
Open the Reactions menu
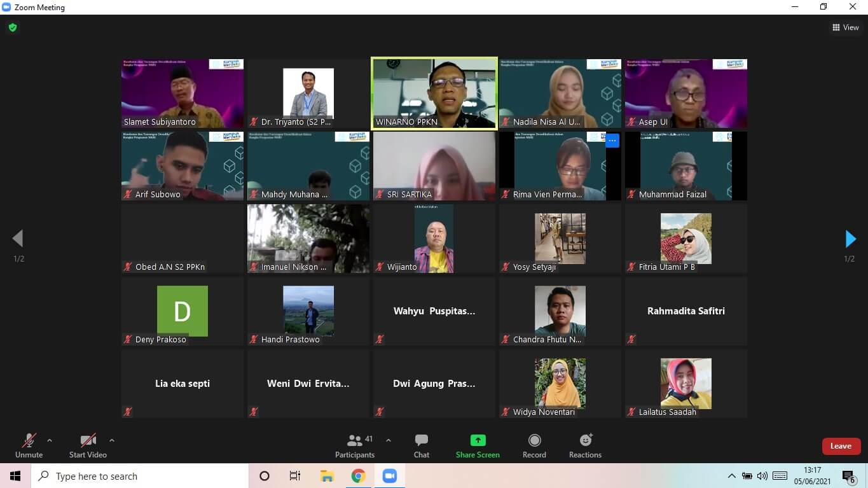point(585,445)
